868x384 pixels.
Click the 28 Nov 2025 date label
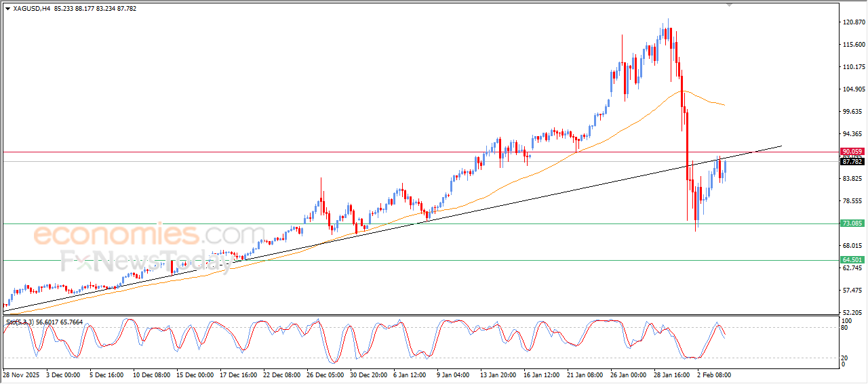tap(22, 374)
